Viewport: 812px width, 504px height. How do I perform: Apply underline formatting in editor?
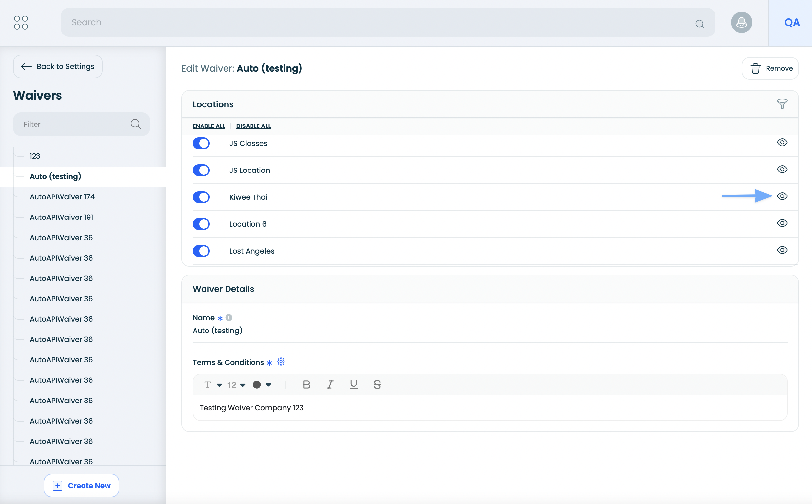click(x=353, y=385)
